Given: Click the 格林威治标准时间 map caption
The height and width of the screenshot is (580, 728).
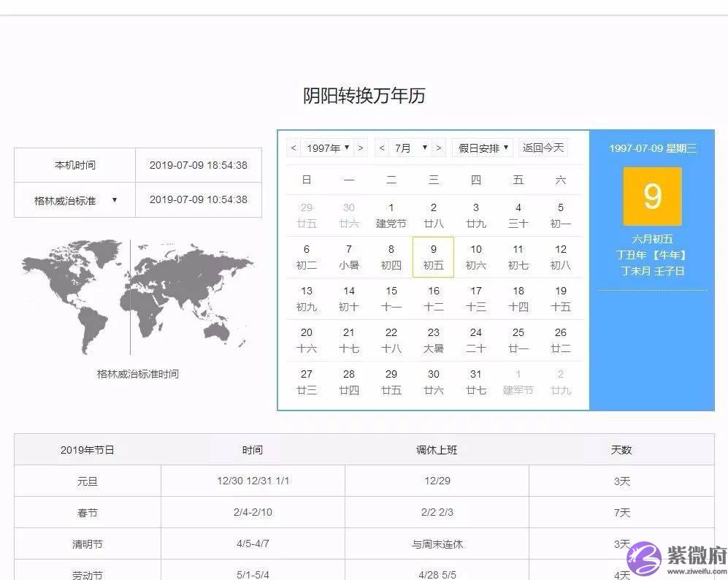Looking at the screenshot, I should 137,374.
